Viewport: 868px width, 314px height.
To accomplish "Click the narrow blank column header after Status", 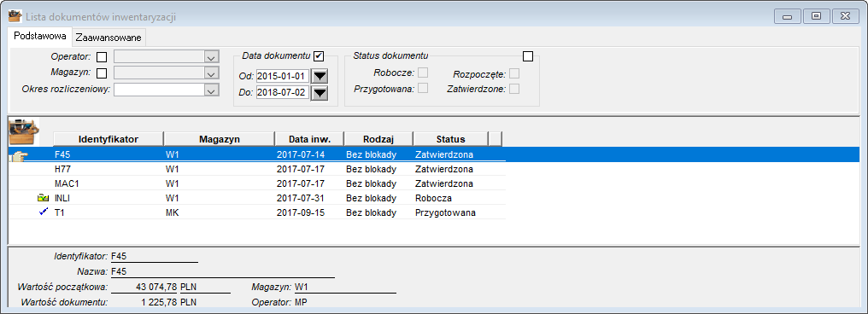I will pyautogui.click(x=496, y=139).
